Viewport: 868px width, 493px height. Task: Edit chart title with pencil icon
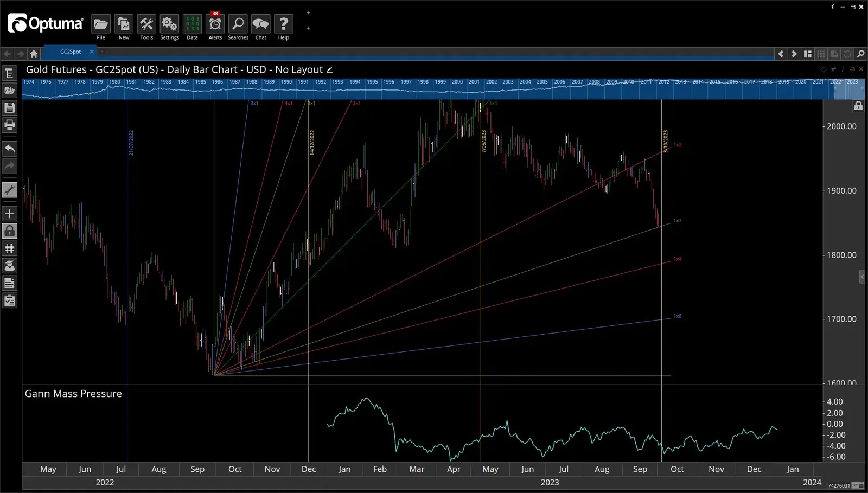point(329,69)
